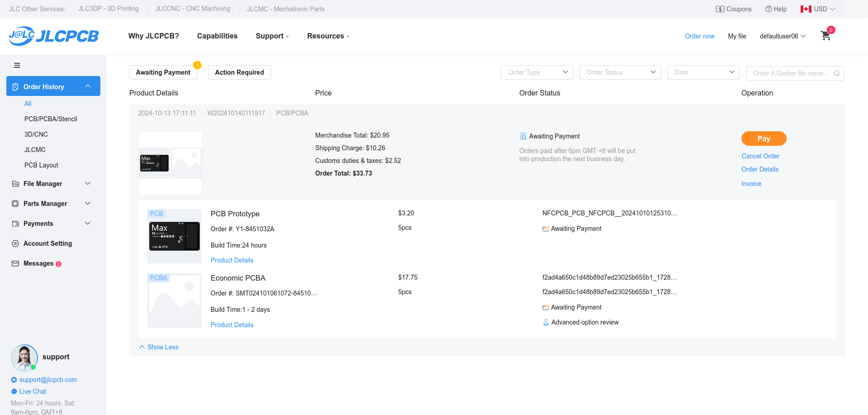Open Product Details for Economic PCBA
This screenshot has width=868, height=415.
tap(232, 325)
